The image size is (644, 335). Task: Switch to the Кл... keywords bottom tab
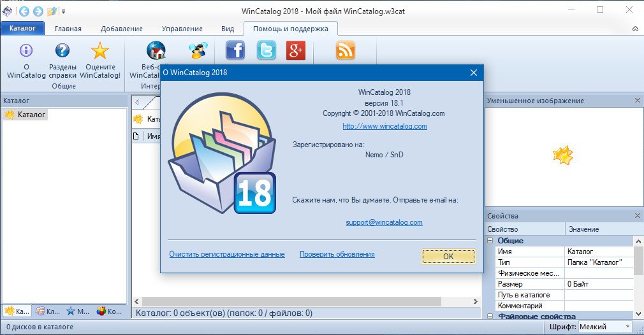pos(48,311)
